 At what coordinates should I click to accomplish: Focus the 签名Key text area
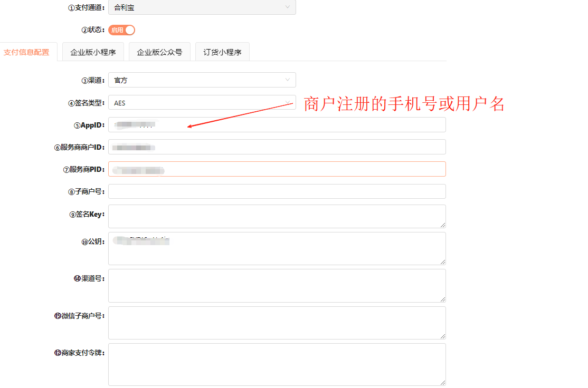(x=277, y=216)
